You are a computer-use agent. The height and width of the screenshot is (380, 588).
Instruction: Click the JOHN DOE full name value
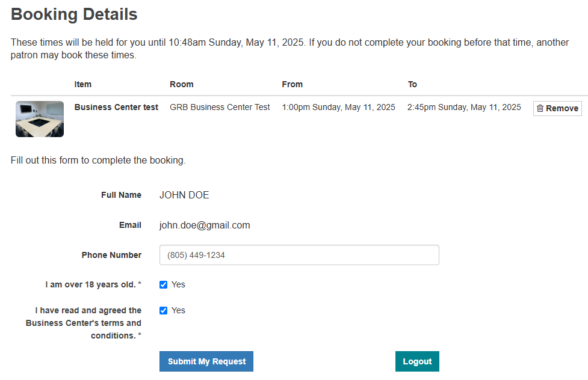click(x=184, y=195)
